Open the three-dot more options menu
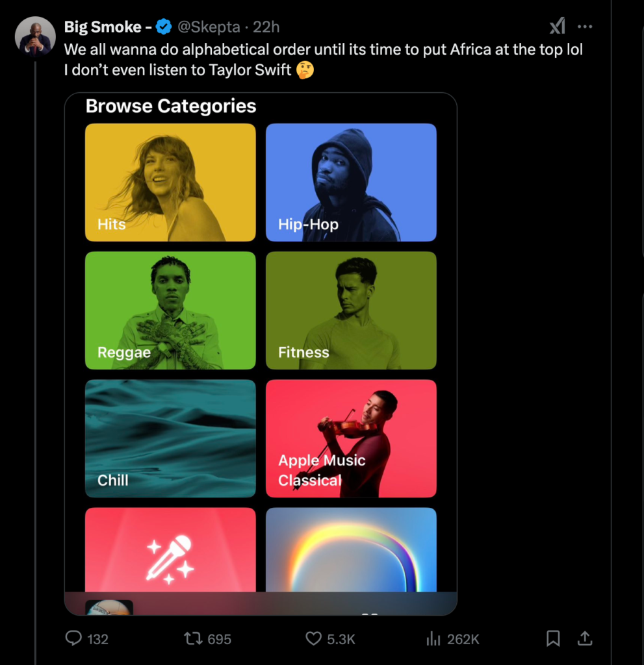The image size is (644, 665). click(585, 27)
